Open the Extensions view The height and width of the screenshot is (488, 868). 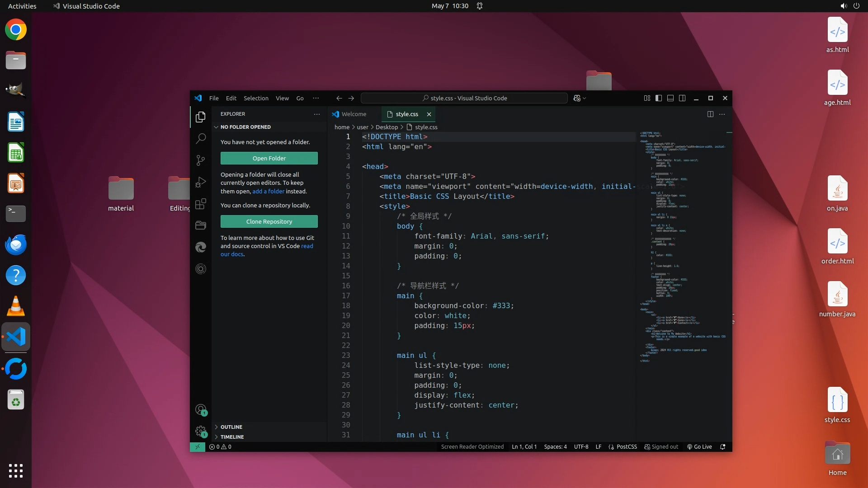[x=201, y=204]
